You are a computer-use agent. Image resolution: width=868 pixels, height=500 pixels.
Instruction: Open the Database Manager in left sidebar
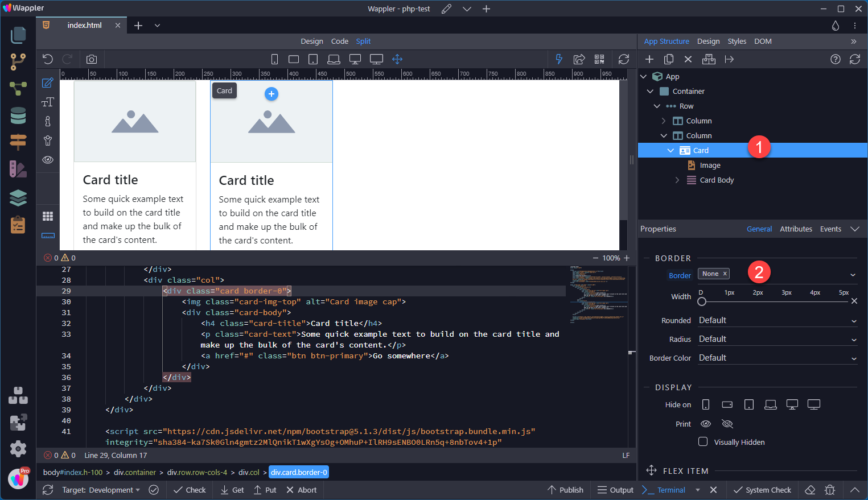[18, 115]
